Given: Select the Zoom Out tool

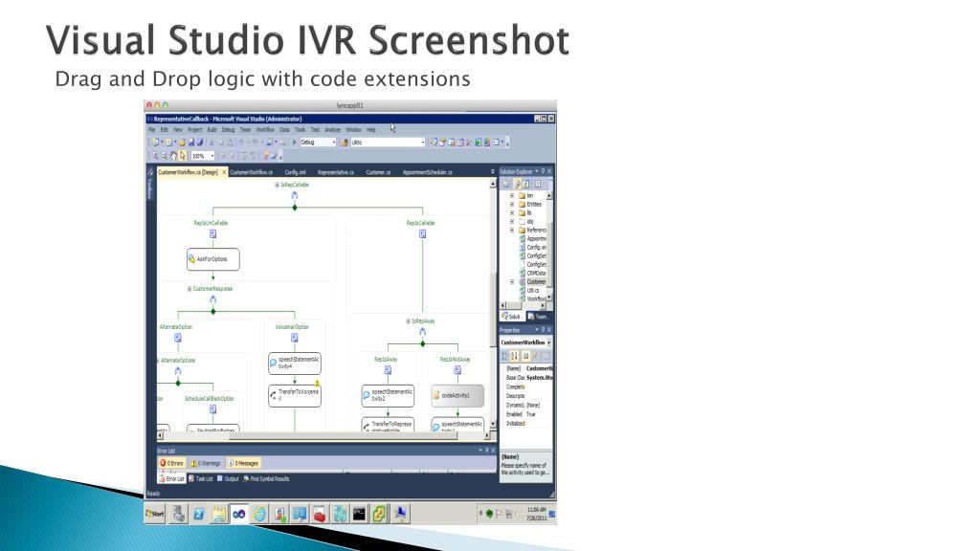Looking at the screenshot, I should pyautogui.click(x=164, y=156).
